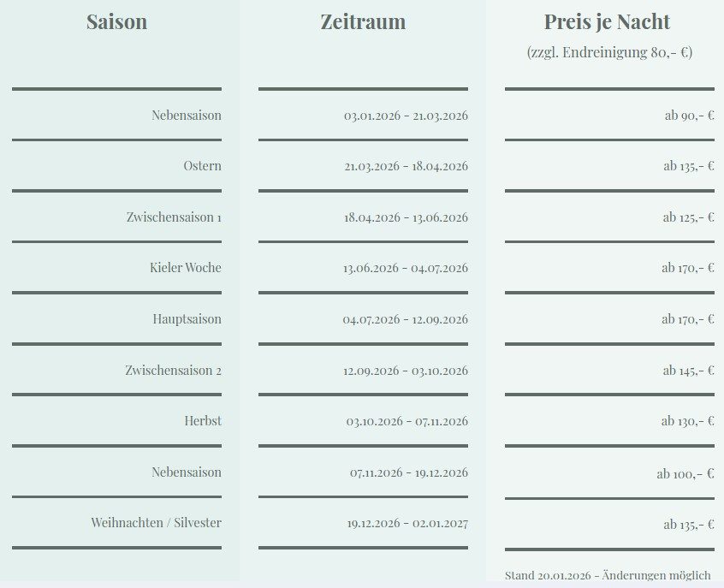The width and height of the screenshot is (724, 588).
Task: Select the price ab 100,- €
Action: 685,473
